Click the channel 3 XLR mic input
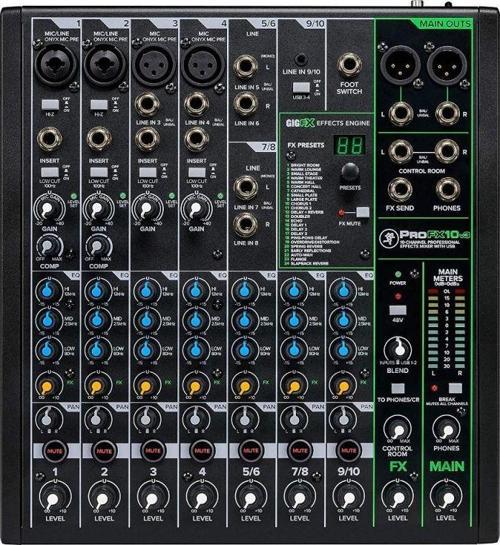Screen dimensions: 500x545 [153, 66]
